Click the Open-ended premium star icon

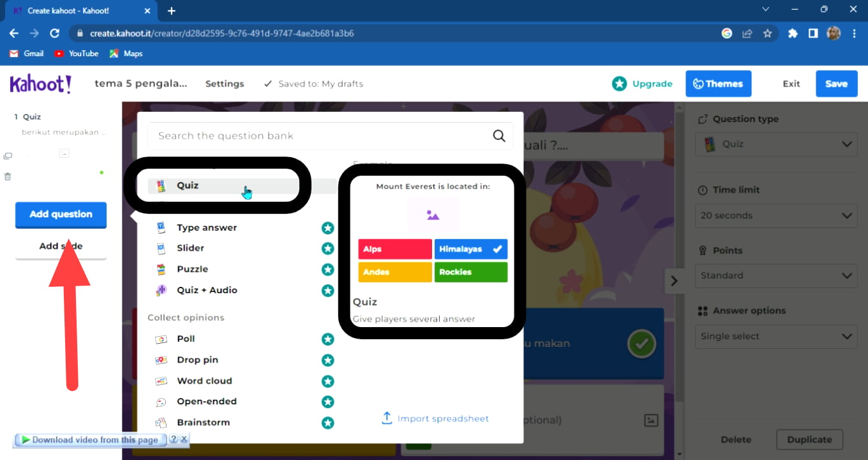[328, 402]
